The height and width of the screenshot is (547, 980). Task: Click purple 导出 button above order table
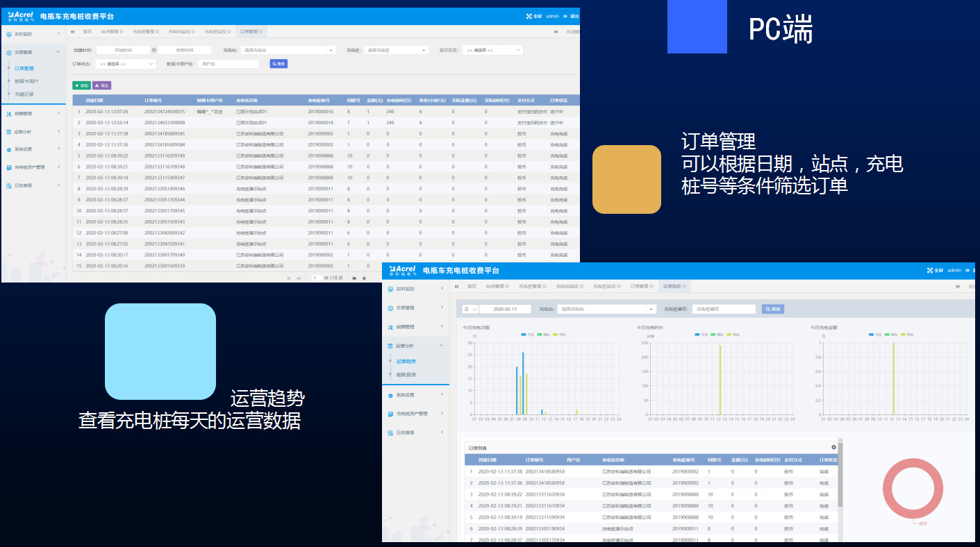[102, 85]
